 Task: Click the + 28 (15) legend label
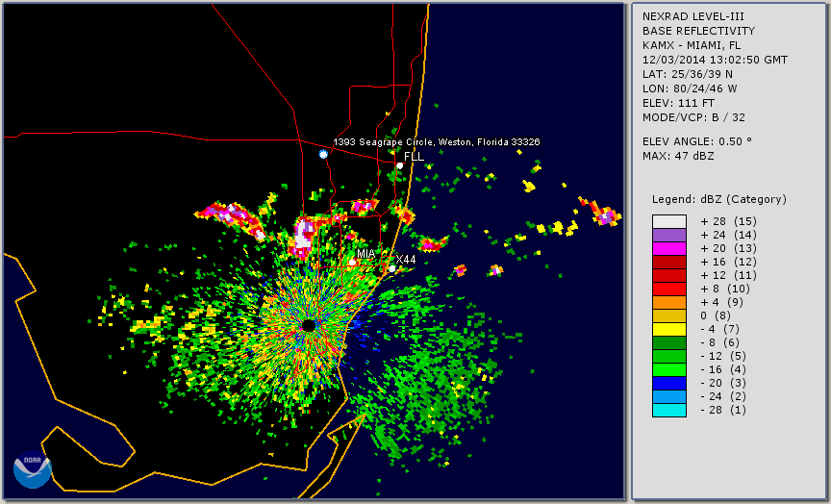click(729, 221)
